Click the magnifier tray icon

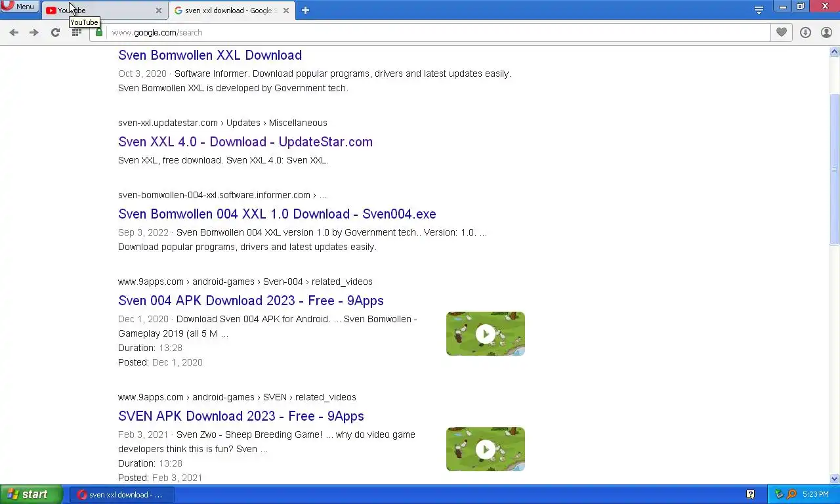[791, 494]
